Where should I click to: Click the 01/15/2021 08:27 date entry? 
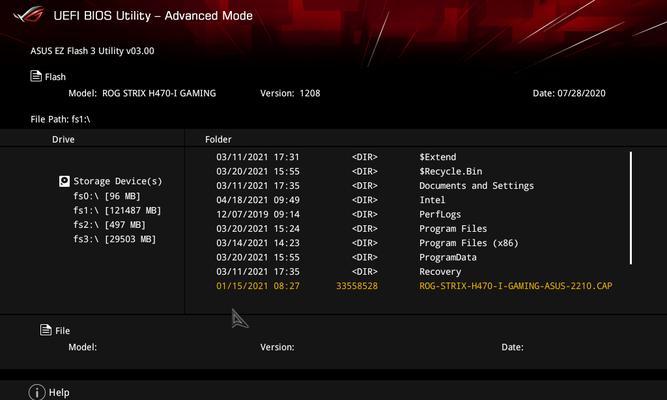258,286
